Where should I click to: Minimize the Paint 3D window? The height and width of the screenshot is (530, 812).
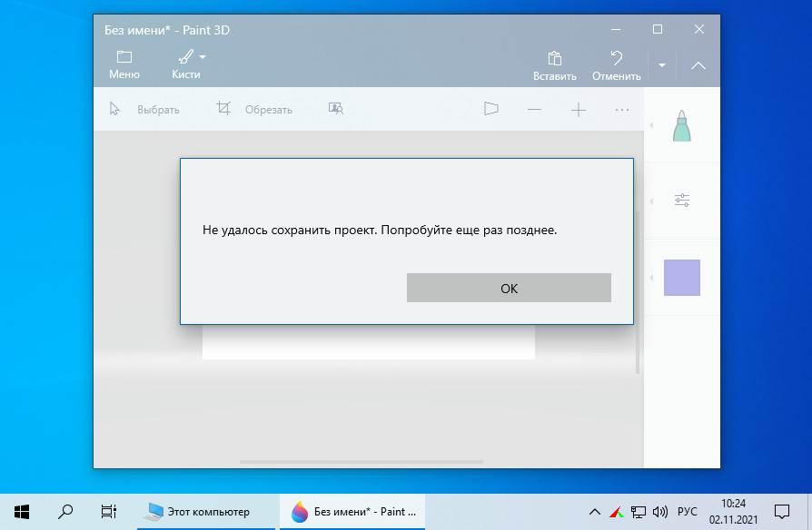[616, 30]
